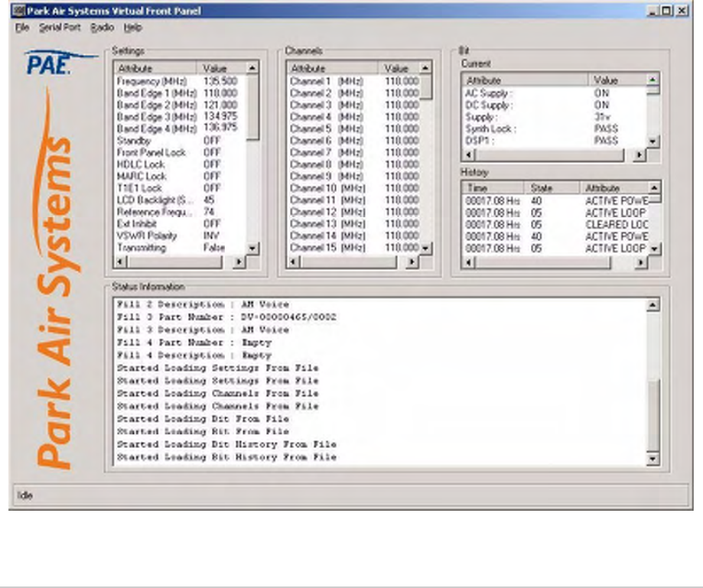Select the CLEARED LOC history row

[x=556, y=225]
